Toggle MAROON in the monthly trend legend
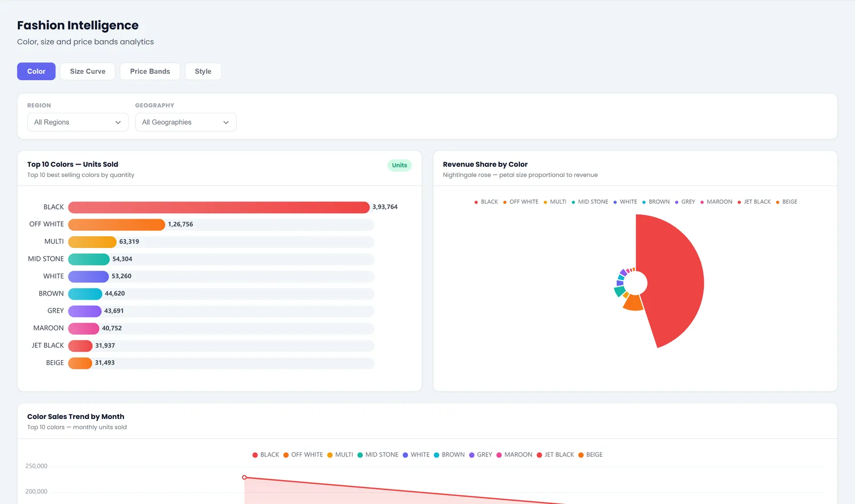The height and width of the screenshot is (504, 855). pos(514,455)
